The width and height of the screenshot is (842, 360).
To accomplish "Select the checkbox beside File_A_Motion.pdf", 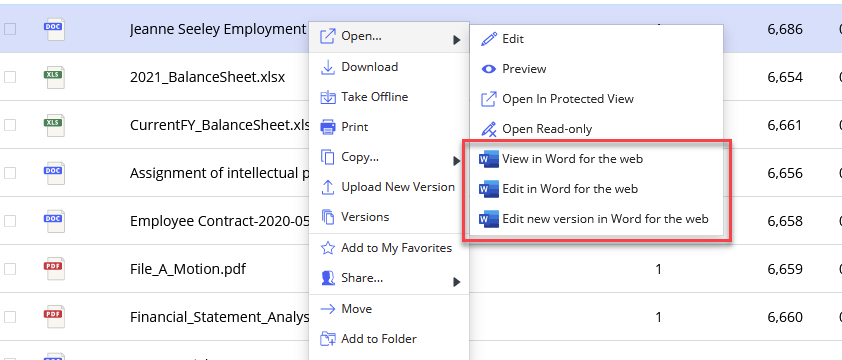I will [x=10, y=269].
